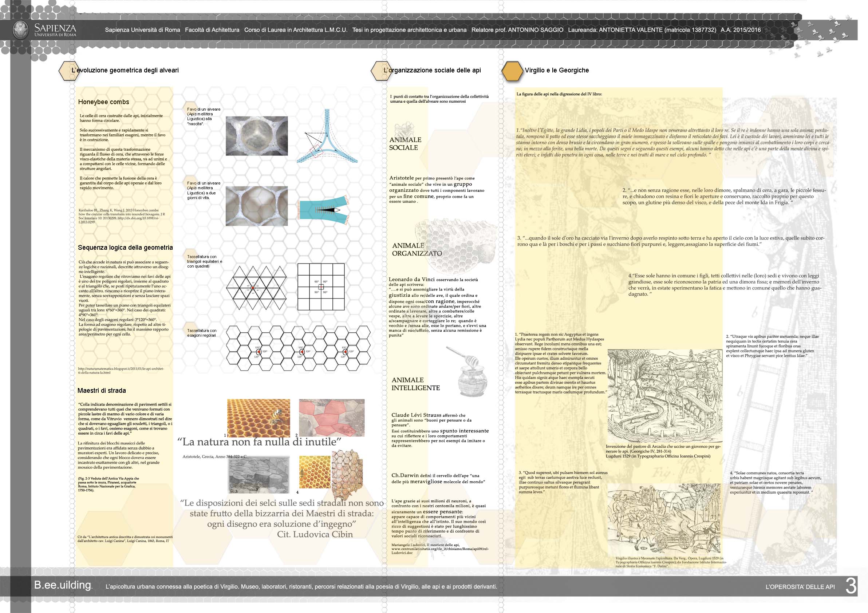The width and height of the screenshot is (868, 613).
Task: Click the Arcadia shepherd woodcut engraving
Action: point(664,395)
